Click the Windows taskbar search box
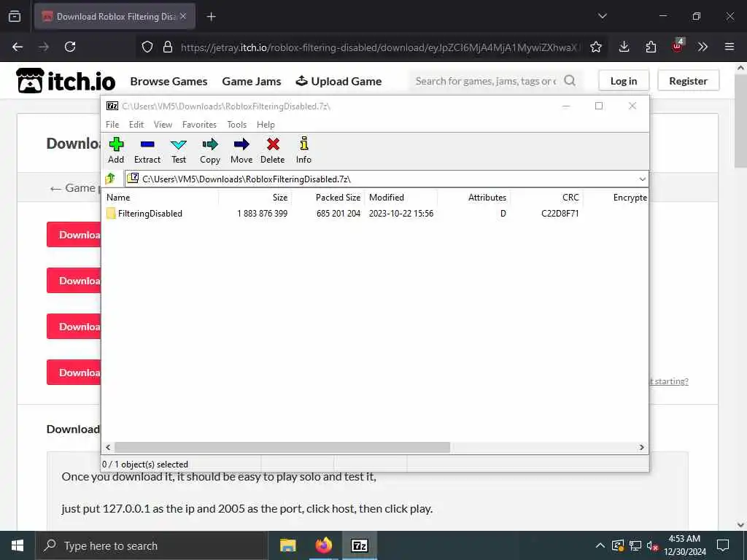Image resolution: width=747 pixels, height=560 pixels. [152, 545]
